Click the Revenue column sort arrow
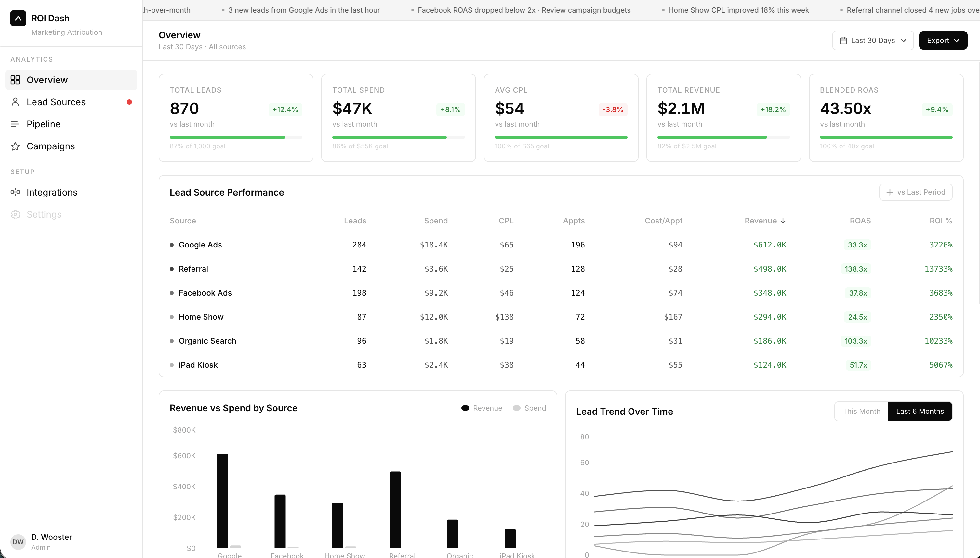Image resolution: width=980 pixels, height=558 pixels. [x=783, y=221]
